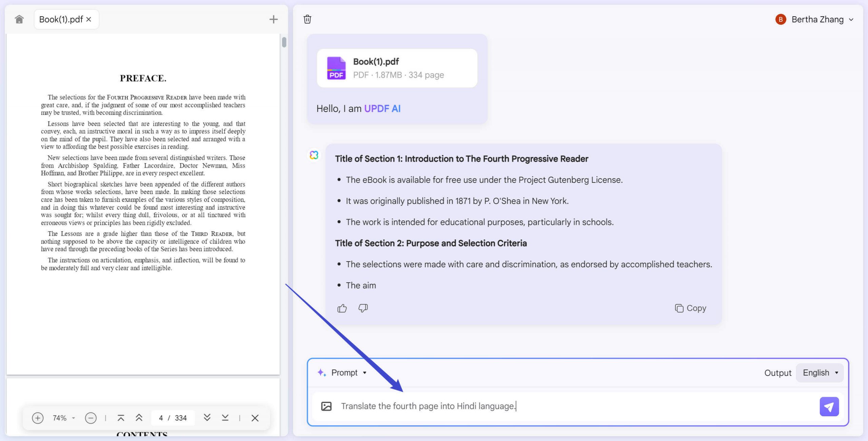Attach an image to the AI prompt
Image resolution: width=868 pixels, height=441 pixels.
327,406
